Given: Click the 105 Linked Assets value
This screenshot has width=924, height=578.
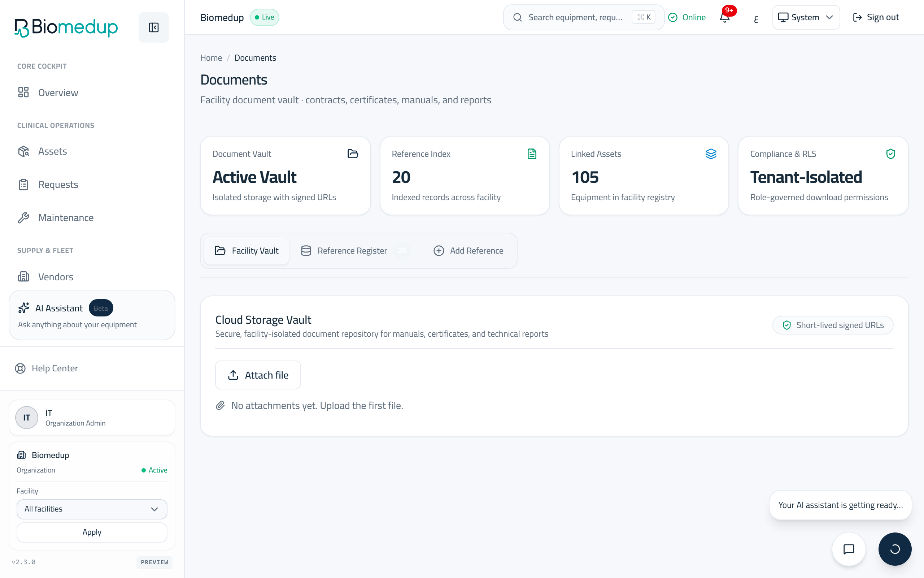Looking at the screenshot, I should click(x=585, y=177).
